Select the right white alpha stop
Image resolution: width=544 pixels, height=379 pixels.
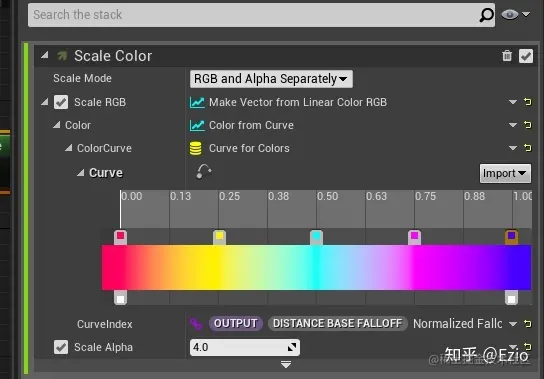pyautogui.click(x=511, y=297)
